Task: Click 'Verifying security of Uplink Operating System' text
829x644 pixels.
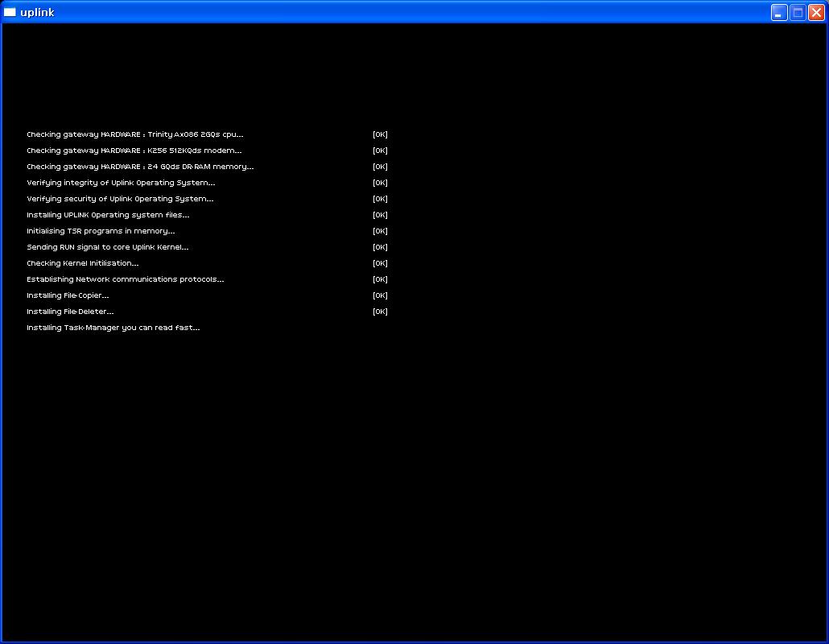Action: (120, 199)
